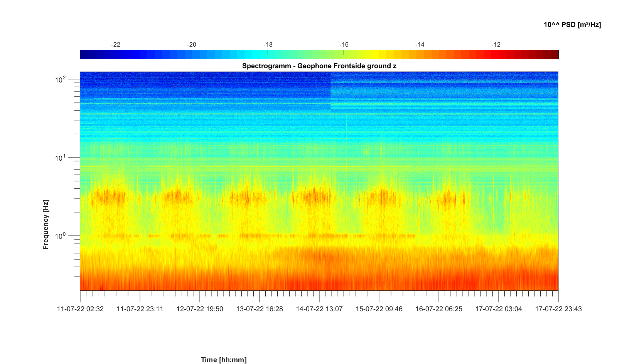Select the '12-07-22 19:50' time tick label

200,309
